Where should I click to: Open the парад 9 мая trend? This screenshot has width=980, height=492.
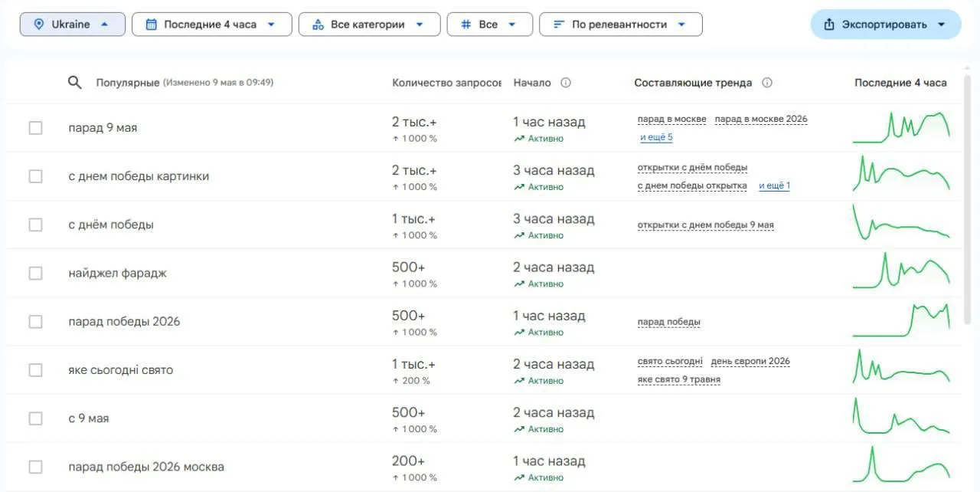(x=103, y=128)
